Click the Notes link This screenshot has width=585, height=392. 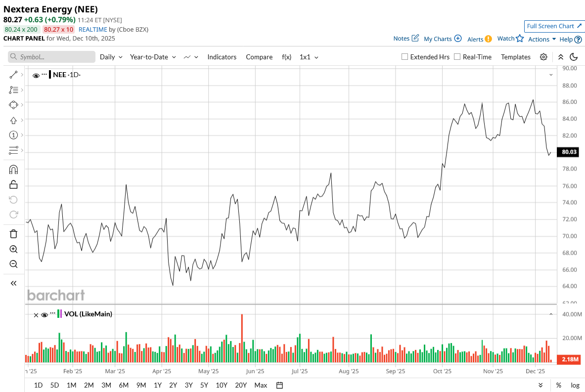[402, 39]
